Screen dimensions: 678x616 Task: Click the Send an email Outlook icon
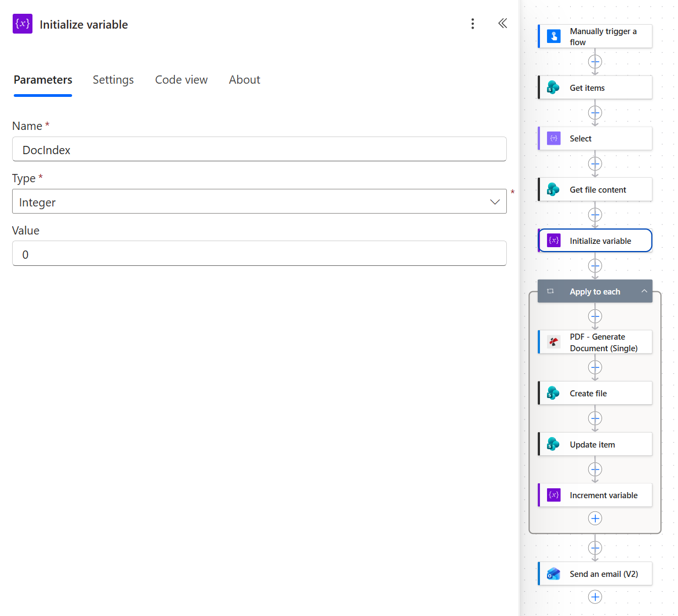click(554, 574)
